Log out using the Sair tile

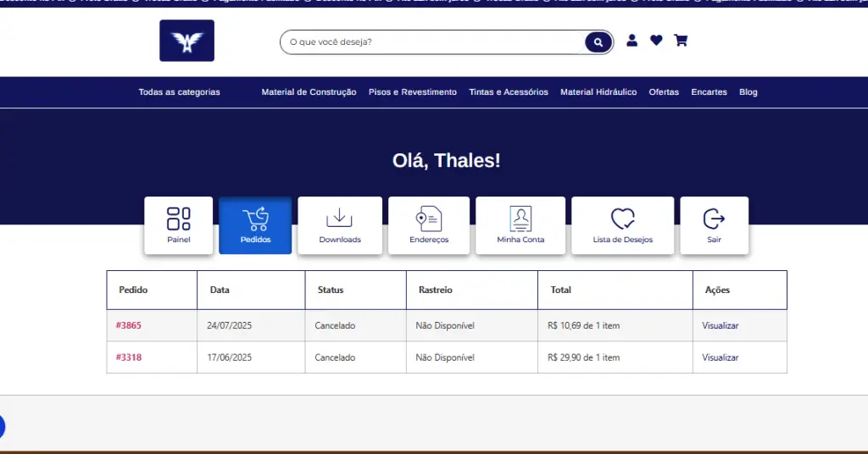(714, 225)
